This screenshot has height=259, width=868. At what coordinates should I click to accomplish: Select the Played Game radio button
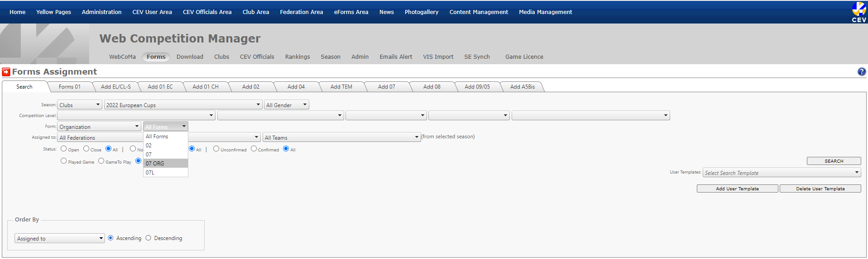pyautogui.click(x=63, y=161)
